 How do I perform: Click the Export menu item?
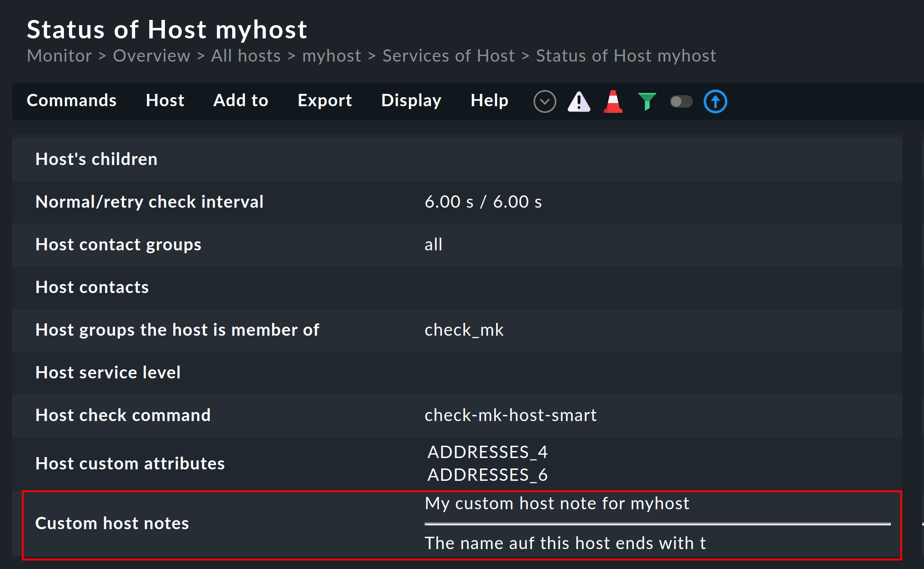tap(324, 101)
